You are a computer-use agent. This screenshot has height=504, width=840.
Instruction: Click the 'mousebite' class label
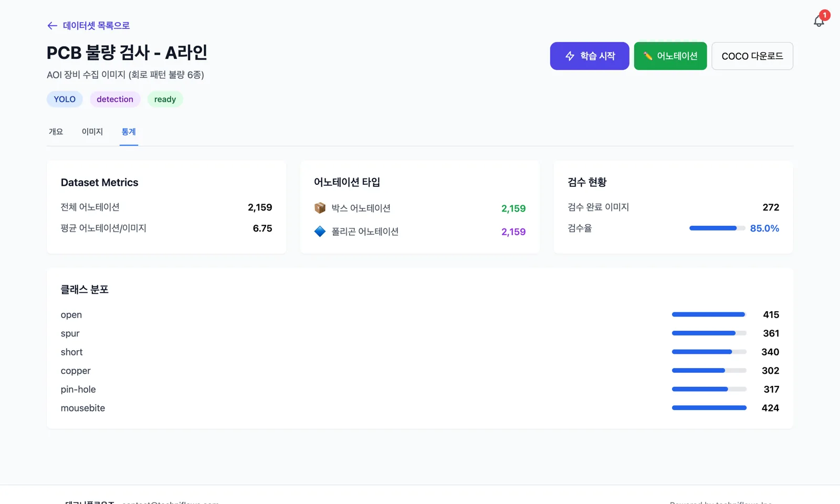point(83,408)
